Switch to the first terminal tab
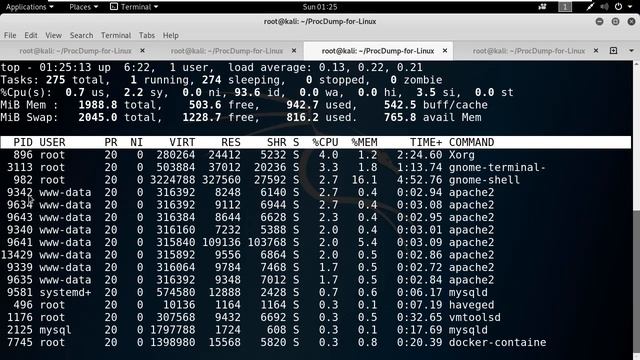 (x=76, y=51)
